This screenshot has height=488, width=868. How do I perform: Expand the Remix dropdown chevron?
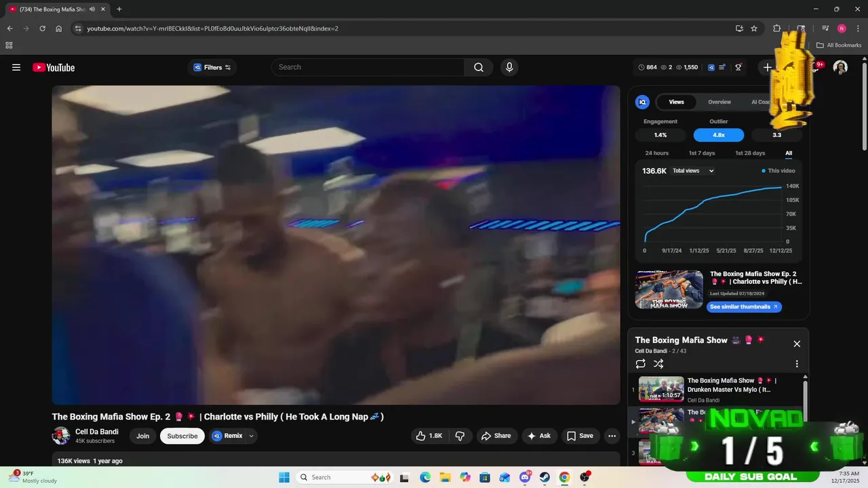click(x=251, y=436)
